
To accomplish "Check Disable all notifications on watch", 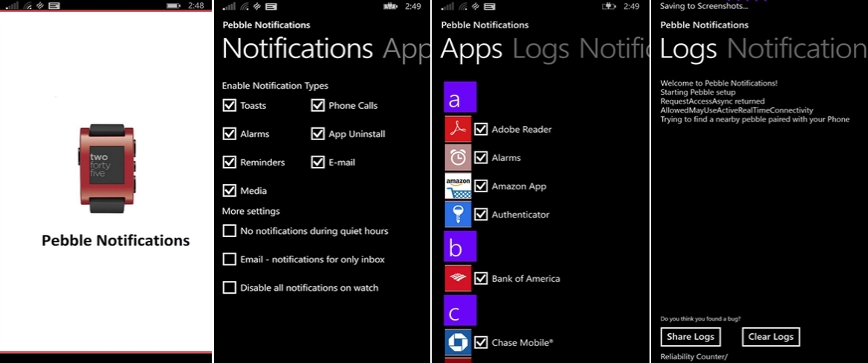I will click(230, 288).
